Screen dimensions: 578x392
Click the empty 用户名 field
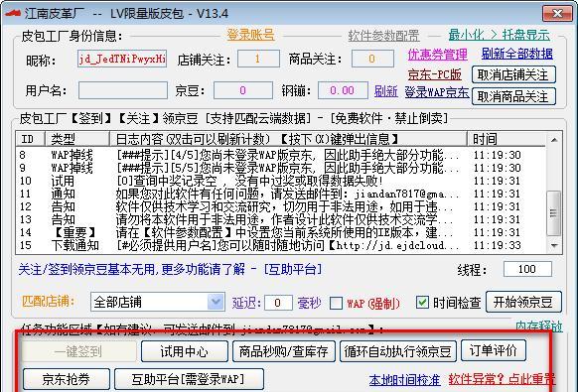point(123,90)
